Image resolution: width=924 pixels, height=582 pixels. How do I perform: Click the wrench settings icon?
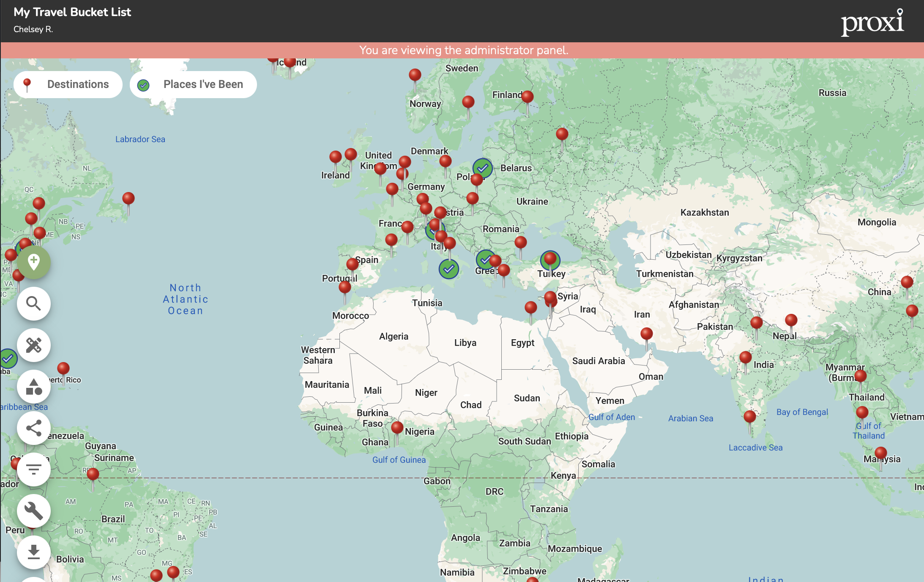(34, 511)
